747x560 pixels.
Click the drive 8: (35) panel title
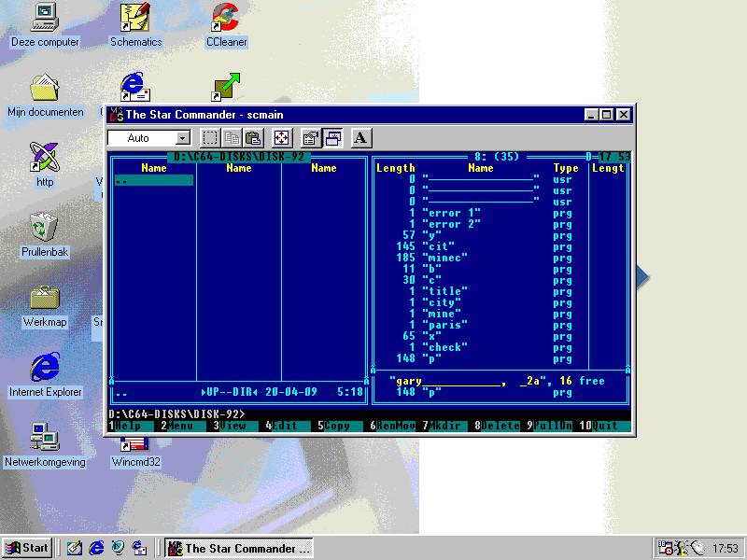coord(497,157)
